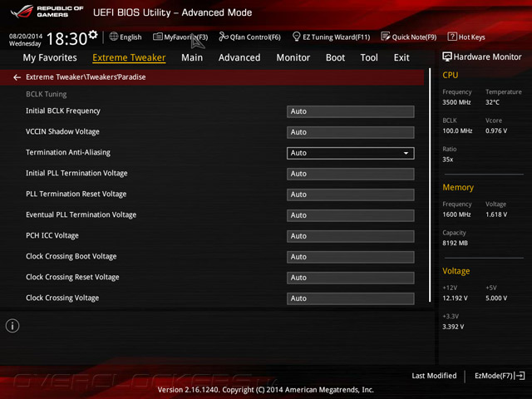Image resolution: width=532 pixels, height=399 pixels.
Task: Click the Extreme Tweaker\Tweakers'Paradise breadcrumb text
Action: [86, 77]
